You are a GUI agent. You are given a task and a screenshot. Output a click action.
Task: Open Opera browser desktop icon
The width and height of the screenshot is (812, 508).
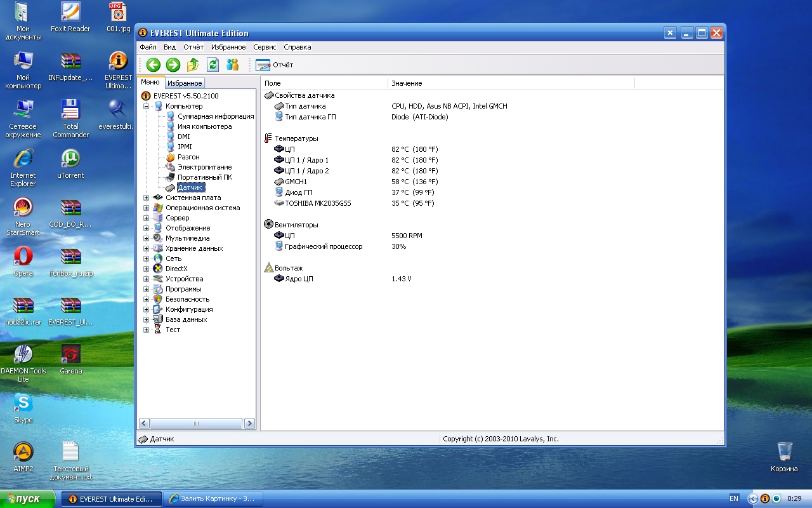tap(23, 257)
